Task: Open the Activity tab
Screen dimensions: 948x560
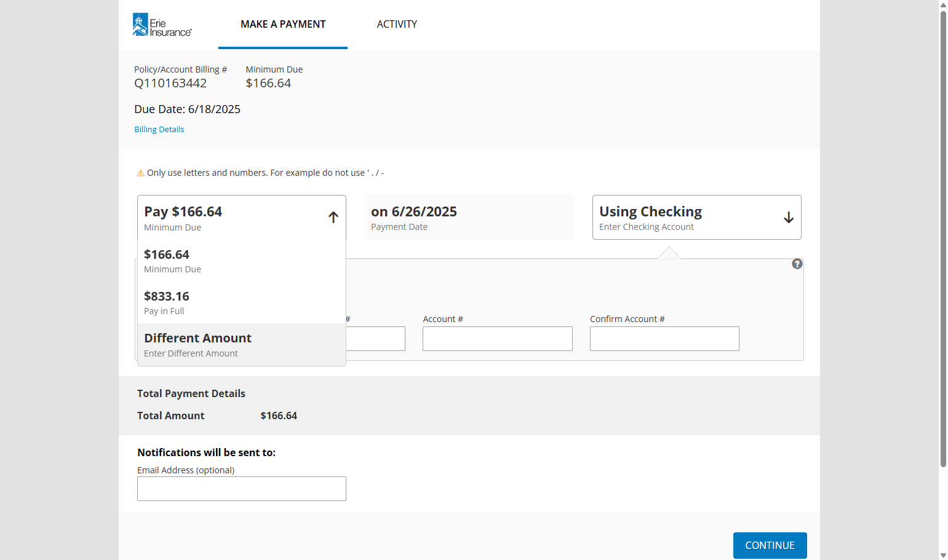Action: [x=397, y=25]
